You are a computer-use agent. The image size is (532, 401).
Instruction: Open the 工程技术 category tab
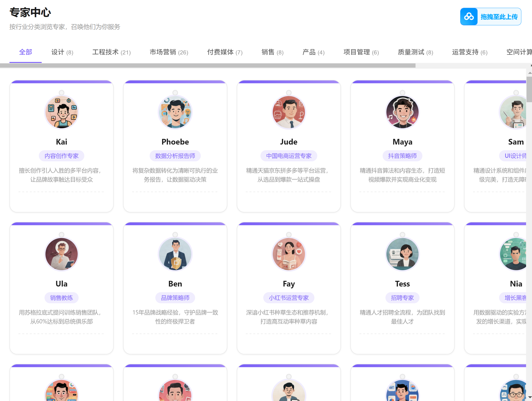point(111,52)
